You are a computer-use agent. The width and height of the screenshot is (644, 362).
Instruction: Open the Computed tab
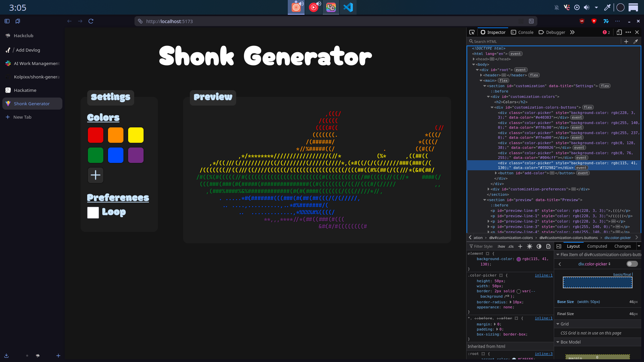(x=597, y=246)
